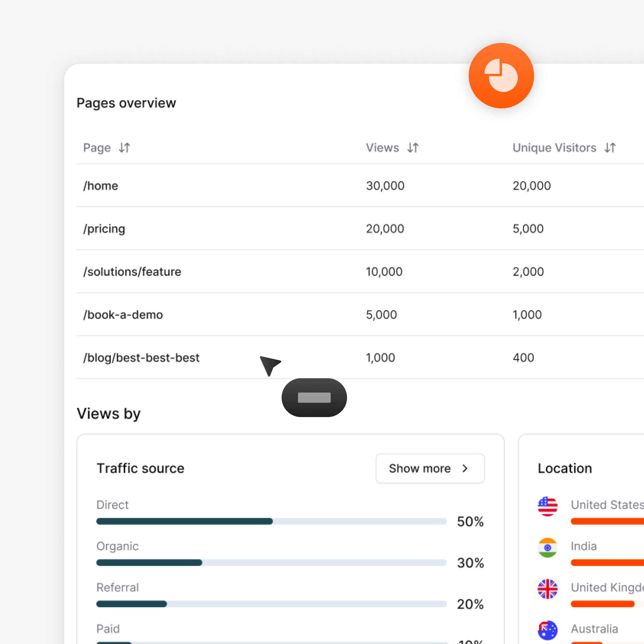This screenshot has width=644, height=644.
Task: Click the orange pie chart icon
Action: coord(501,76)
